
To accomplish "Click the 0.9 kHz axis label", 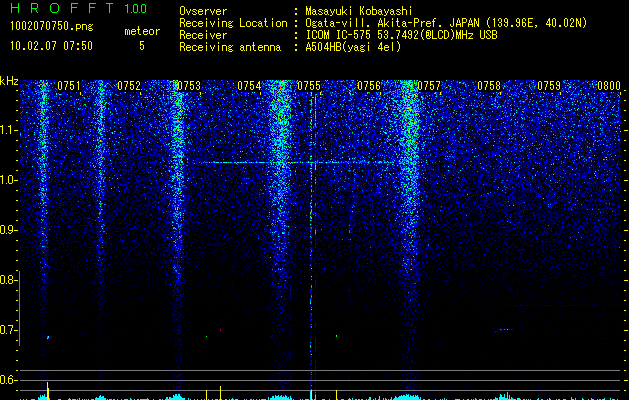I will 8,230.
